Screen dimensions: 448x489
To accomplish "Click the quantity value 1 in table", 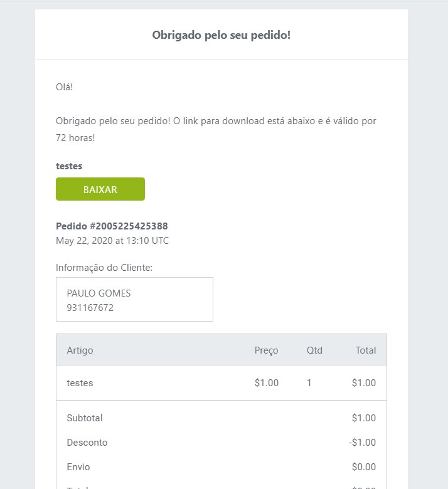I will (x=309, y=382).
